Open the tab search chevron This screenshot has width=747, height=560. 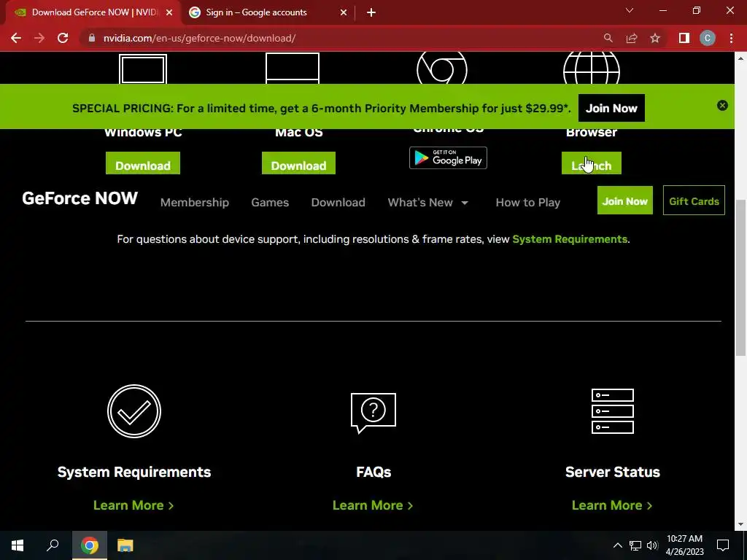630,10
